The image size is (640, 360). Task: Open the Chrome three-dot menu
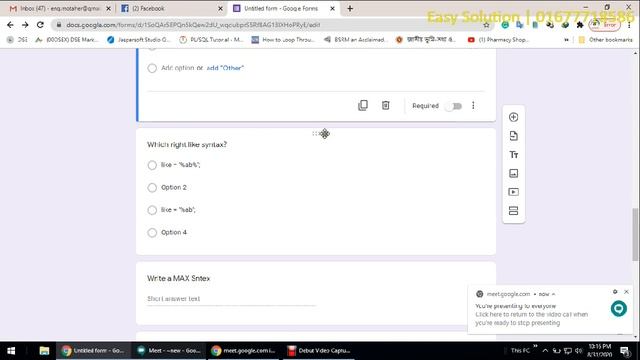629,25
